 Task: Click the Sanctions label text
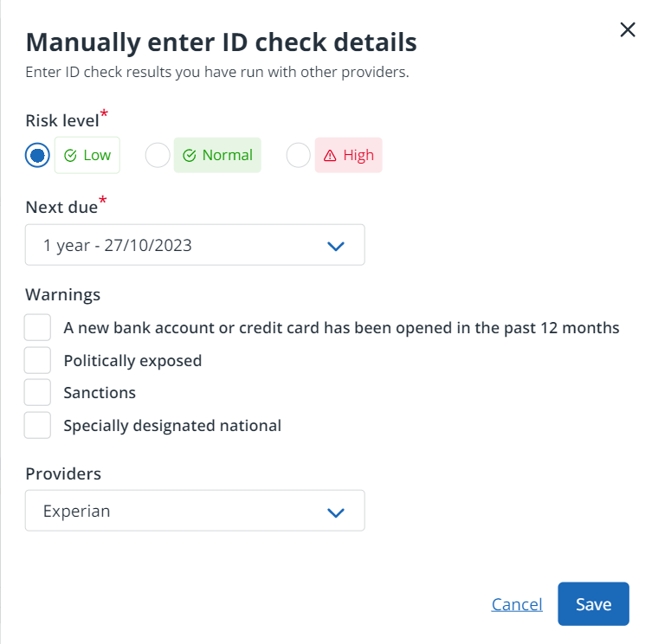(x=100, y=392)
